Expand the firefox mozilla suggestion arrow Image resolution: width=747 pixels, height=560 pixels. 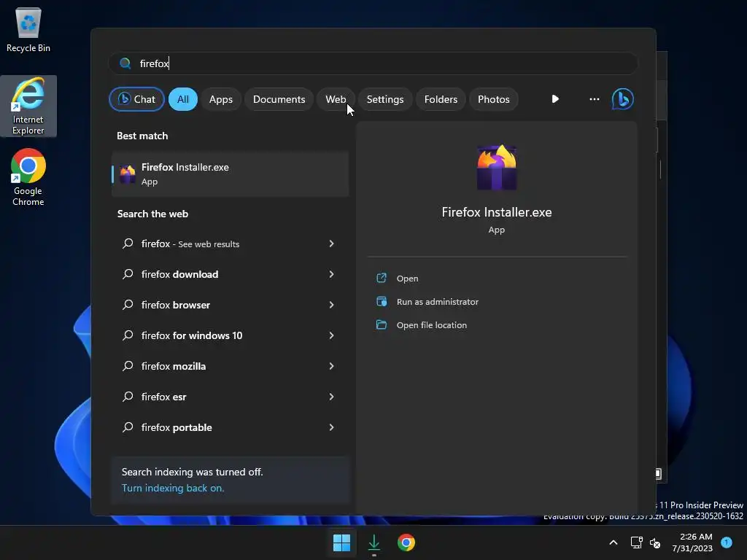pos(332,366)
